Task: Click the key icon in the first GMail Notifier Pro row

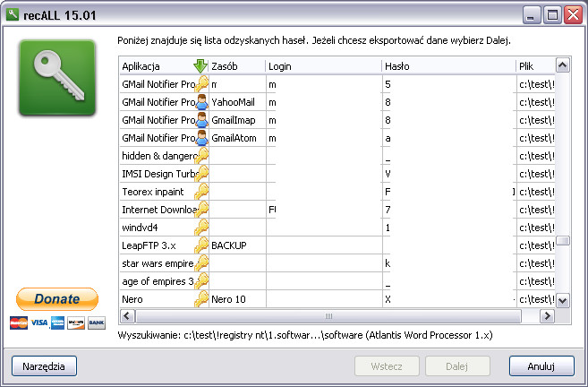Action: pos(201,83)
